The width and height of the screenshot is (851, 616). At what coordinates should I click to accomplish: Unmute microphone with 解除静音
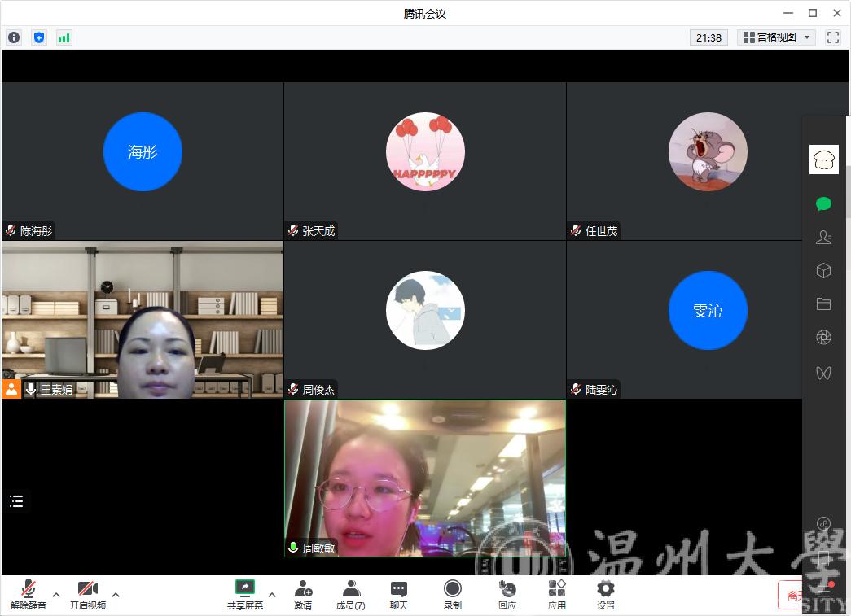[28, 594]
